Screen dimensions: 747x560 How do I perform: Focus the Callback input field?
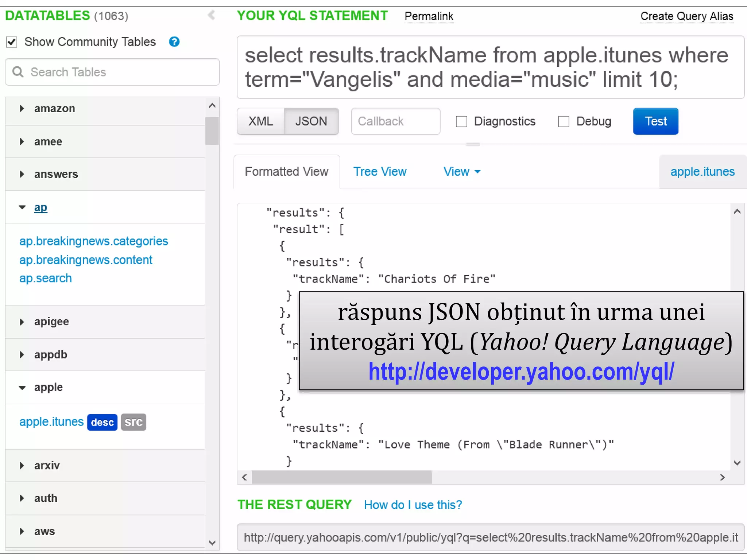point(396,121)
